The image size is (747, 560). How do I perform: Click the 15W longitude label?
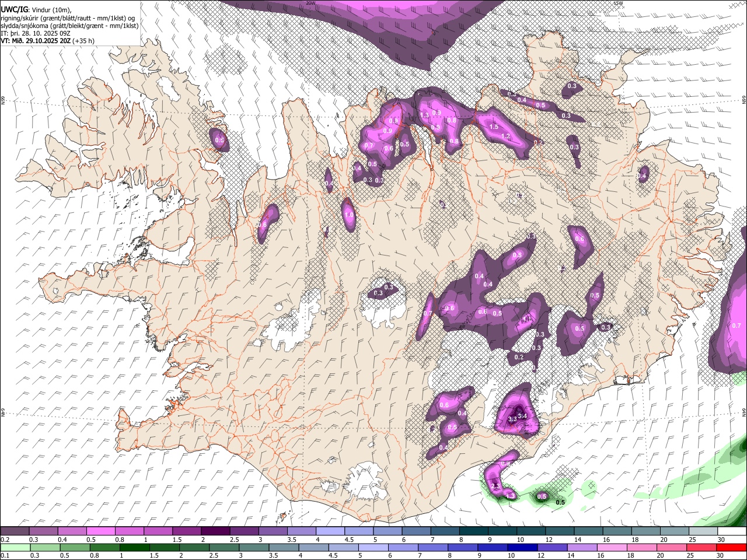[x=618, y=3]
